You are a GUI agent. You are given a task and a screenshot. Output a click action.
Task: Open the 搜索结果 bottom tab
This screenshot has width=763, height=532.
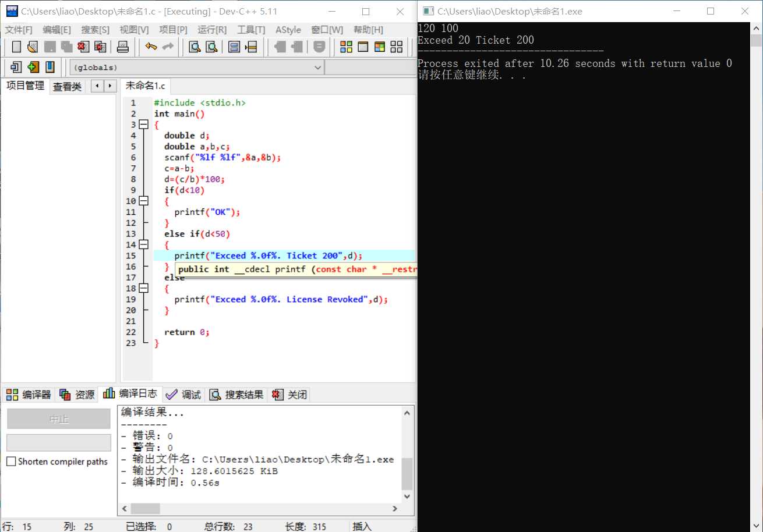(x=236, y=395)
